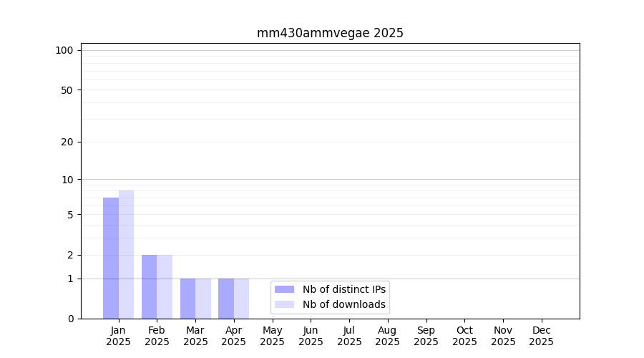Viewport: 644px width, 358px height.
Task: Click the January distinct IPs bar
Action: (x=111, y=258)
